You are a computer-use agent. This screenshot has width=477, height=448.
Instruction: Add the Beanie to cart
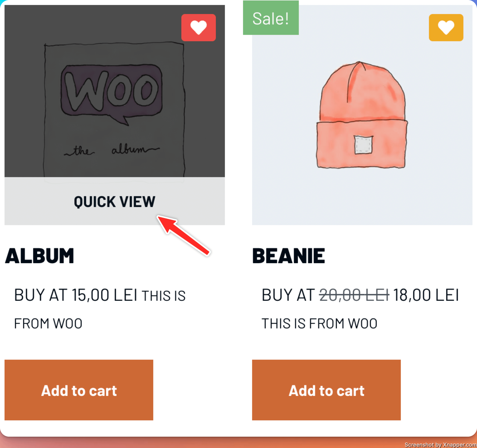(x=326, y=390)
